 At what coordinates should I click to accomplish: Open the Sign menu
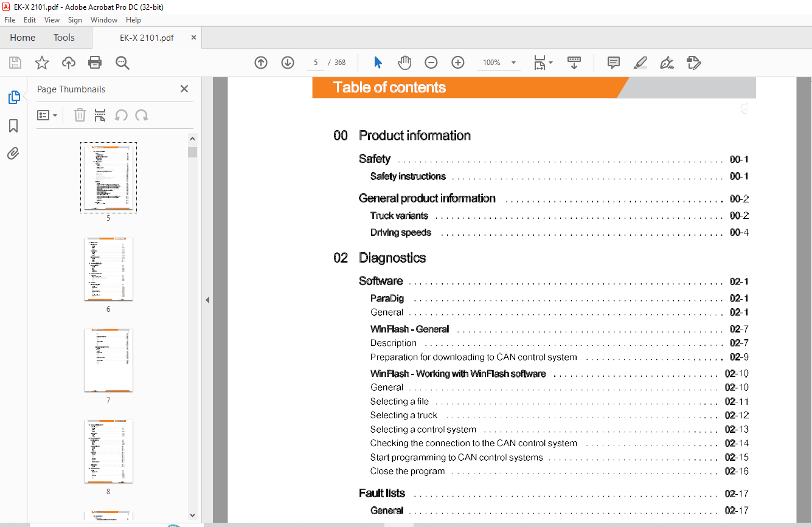[x=75, y=20]
